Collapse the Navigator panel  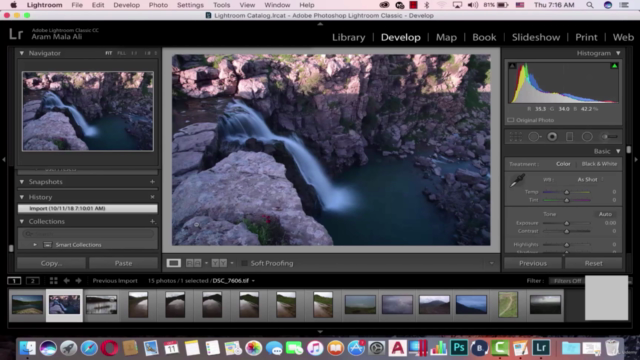pyautogui.click(x=22, y=53)
